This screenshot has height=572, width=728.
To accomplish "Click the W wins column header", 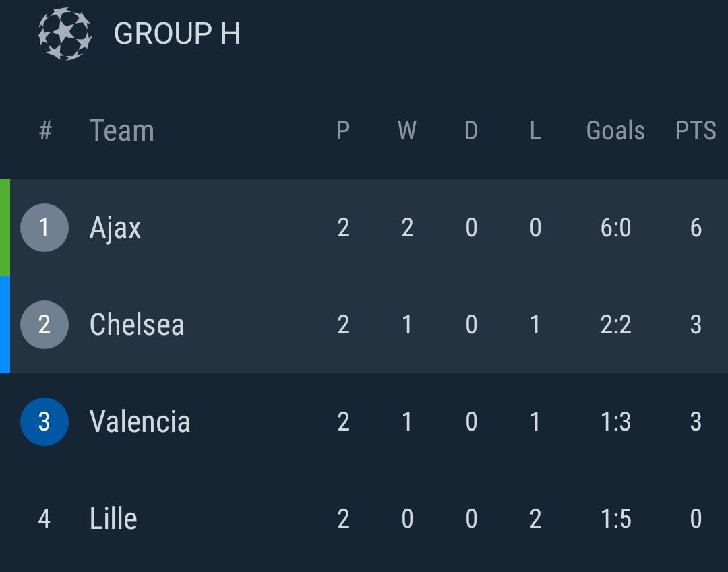I will (x=407, y=131).
